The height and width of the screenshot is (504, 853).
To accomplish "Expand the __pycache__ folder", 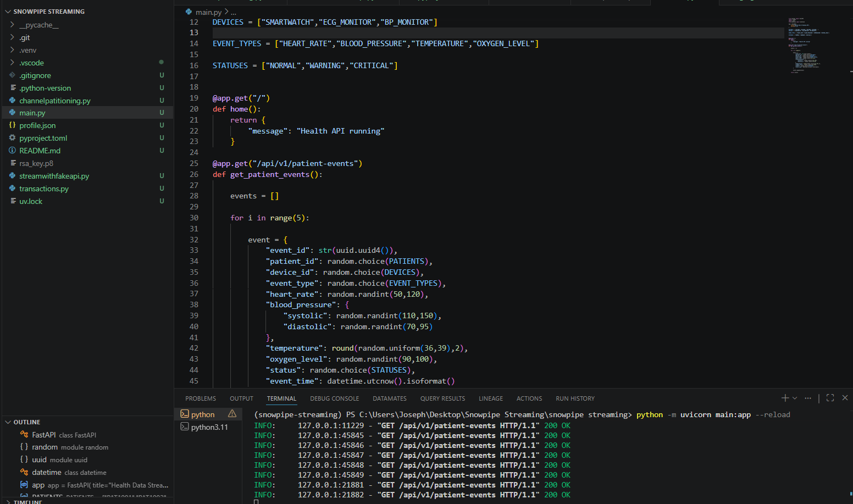I will click(x=12, y=25).
